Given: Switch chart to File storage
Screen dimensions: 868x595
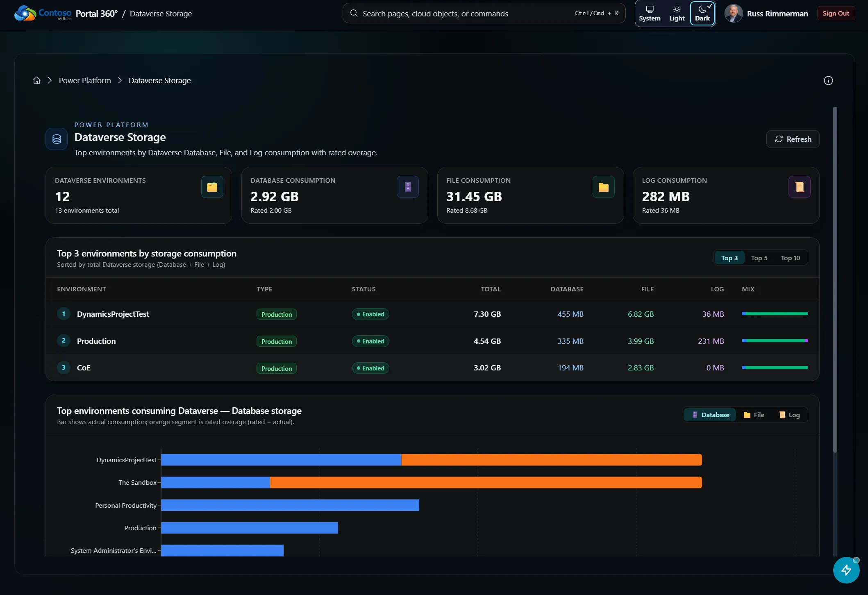Looking at the screenshot, I should (x=754, y=415).
